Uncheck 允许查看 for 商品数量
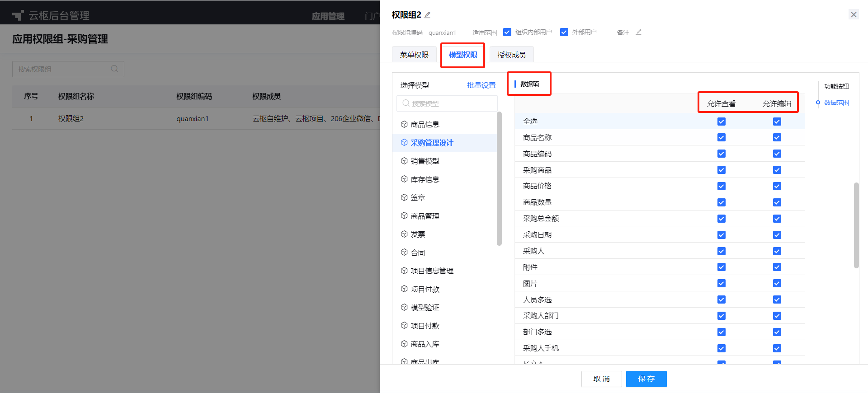The width and height of the screenshot is (868, 393). (x=722, y=202)
